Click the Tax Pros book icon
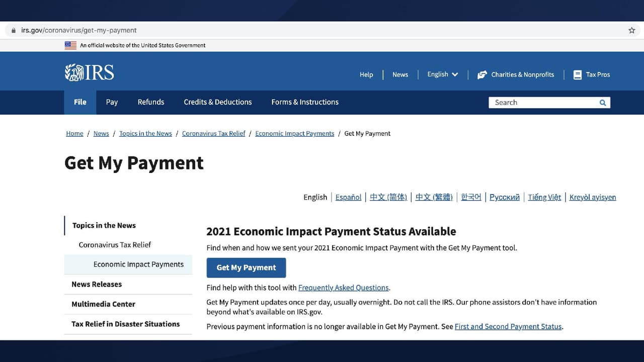Image resolution: width=644 pixels, height=362 pixels. click(577, 74)
